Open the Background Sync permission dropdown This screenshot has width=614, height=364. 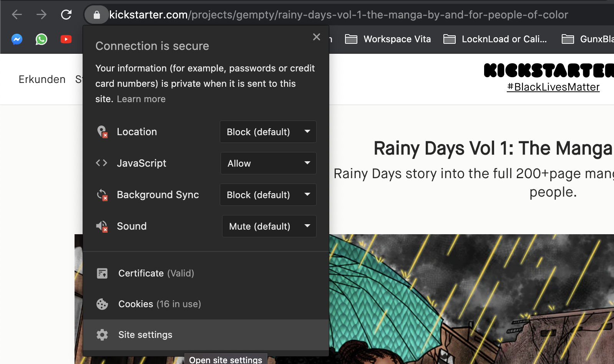[268, 195]
